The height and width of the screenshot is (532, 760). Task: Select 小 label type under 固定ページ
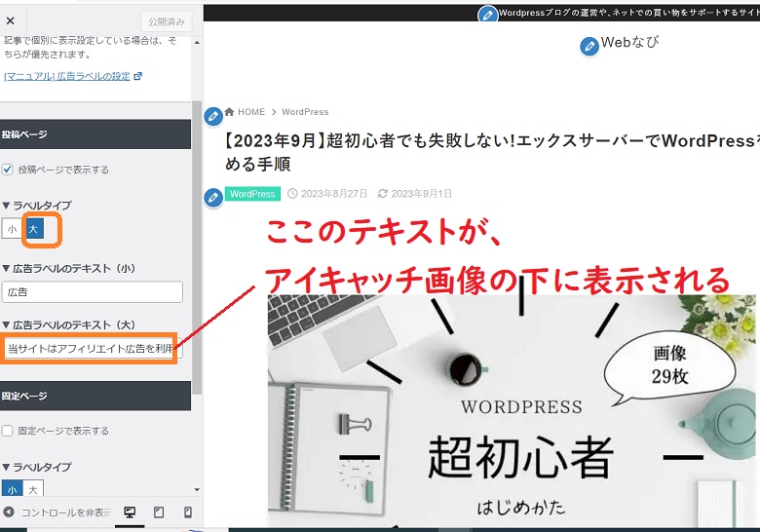click(x=13, y=489)
